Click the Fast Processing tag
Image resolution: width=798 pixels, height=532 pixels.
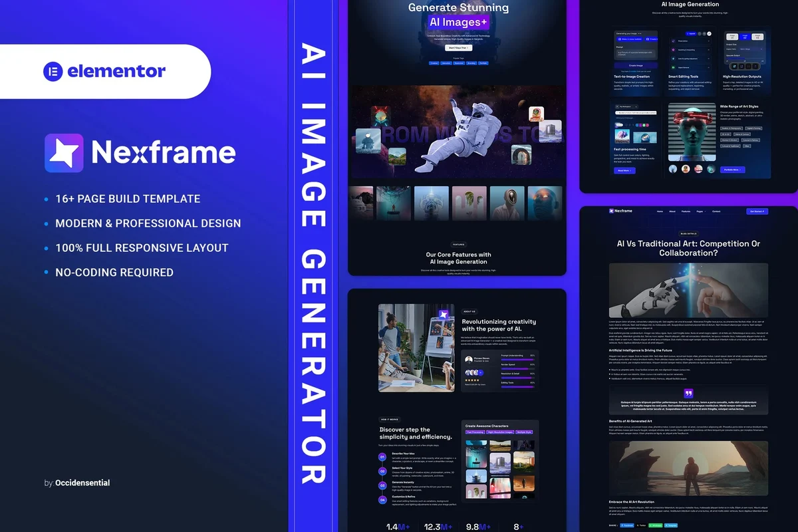[x=475, y=432]
